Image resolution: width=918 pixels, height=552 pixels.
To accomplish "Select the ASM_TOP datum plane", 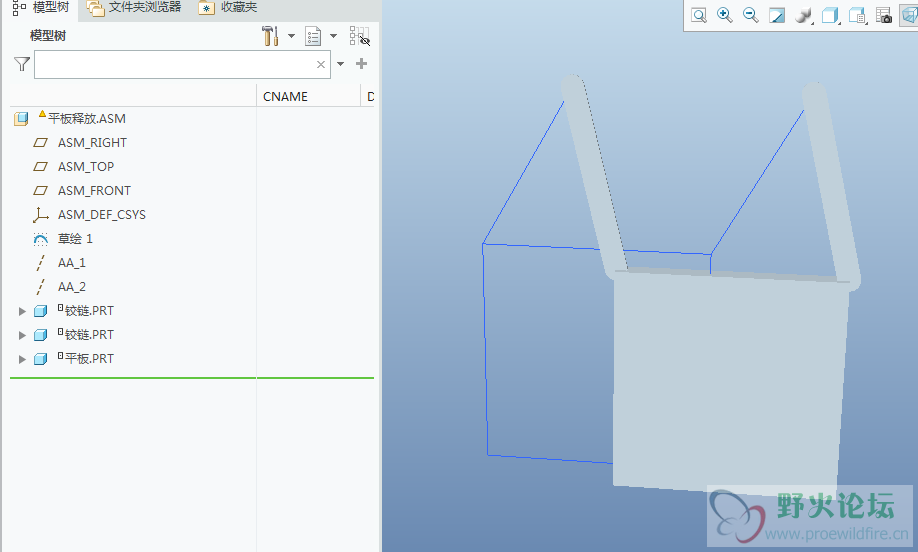I will (x=85, y=167).
